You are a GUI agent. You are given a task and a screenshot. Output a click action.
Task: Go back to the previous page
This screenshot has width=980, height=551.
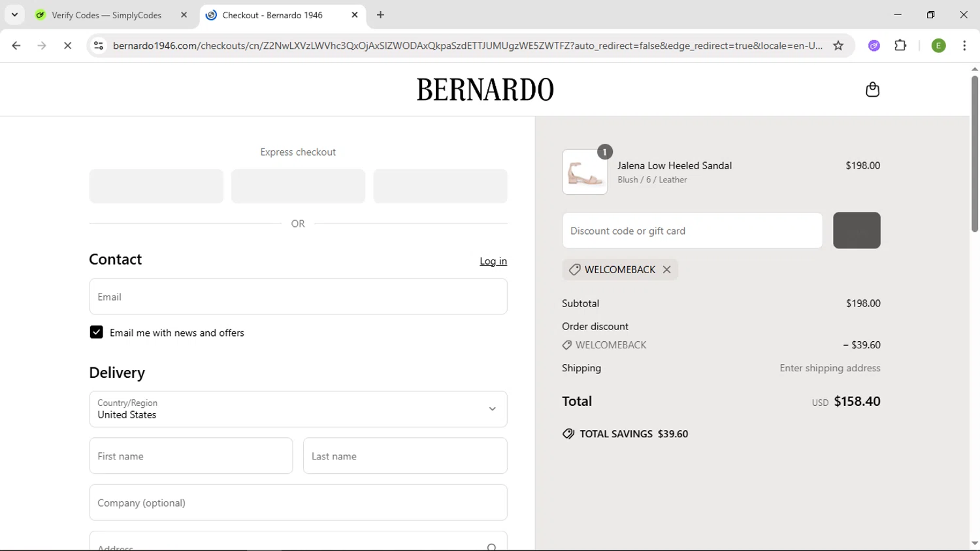pyautogui.click(x=16, y=45)
